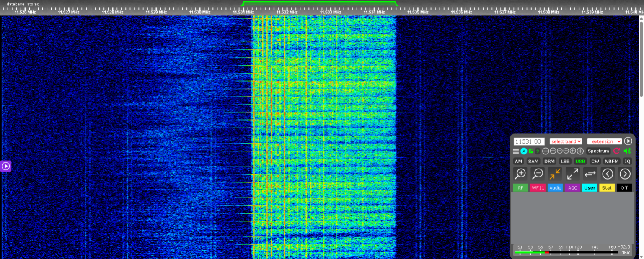Select NBFM demodulation mode

tap(612, 161)
